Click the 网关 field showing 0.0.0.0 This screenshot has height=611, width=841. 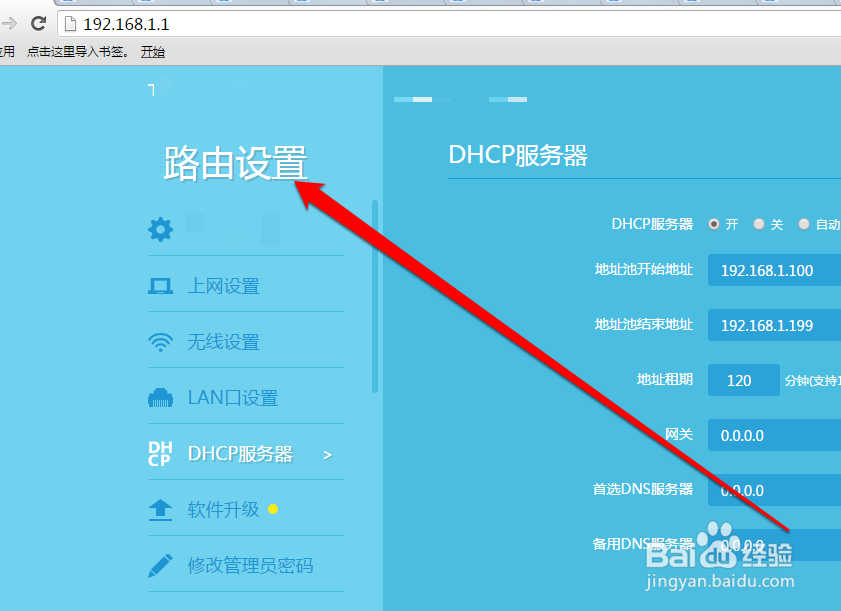click(x=774, y=435)
